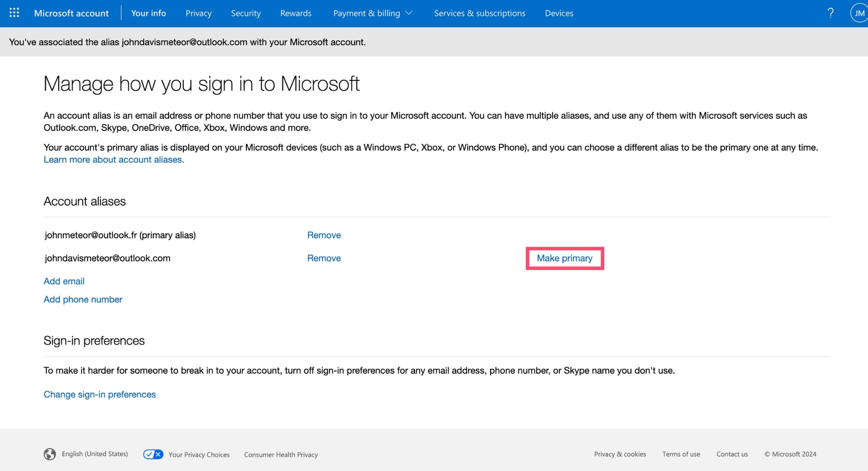Open the Your info tab
This screenshot has height=471, width=868.
point(148,13)
